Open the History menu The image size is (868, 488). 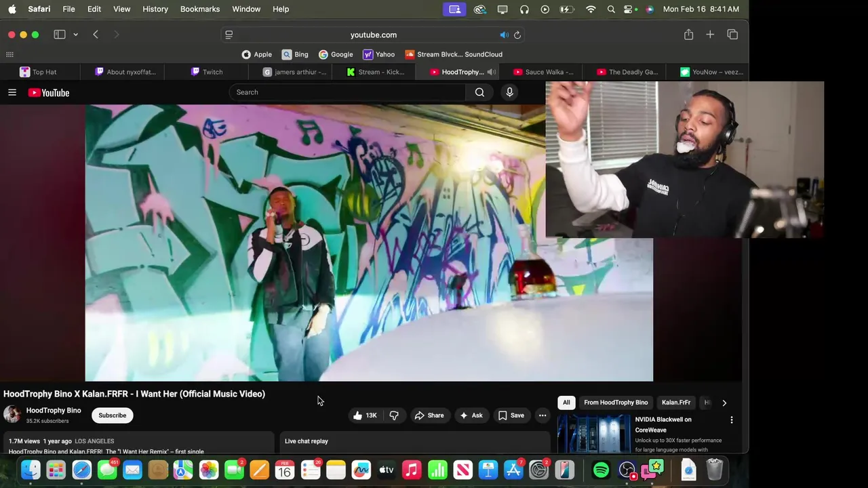[155, 9]
